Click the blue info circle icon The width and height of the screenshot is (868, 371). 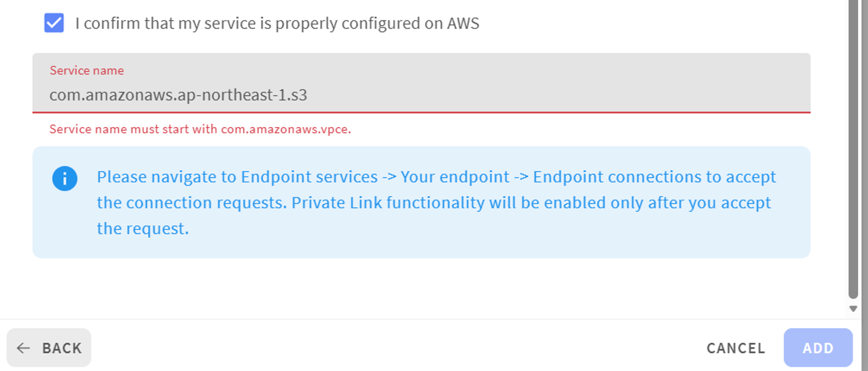click(x=65, y=178)
